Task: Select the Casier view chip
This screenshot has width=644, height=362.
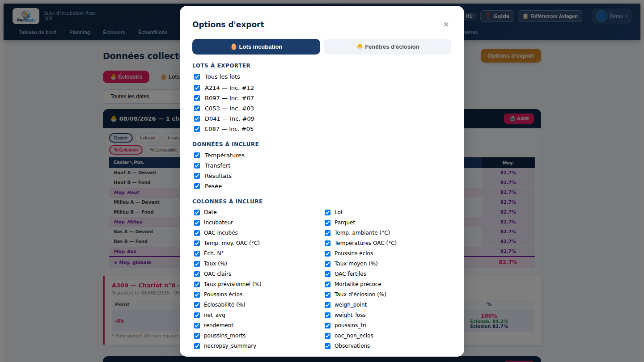Action: click(121, 138)
